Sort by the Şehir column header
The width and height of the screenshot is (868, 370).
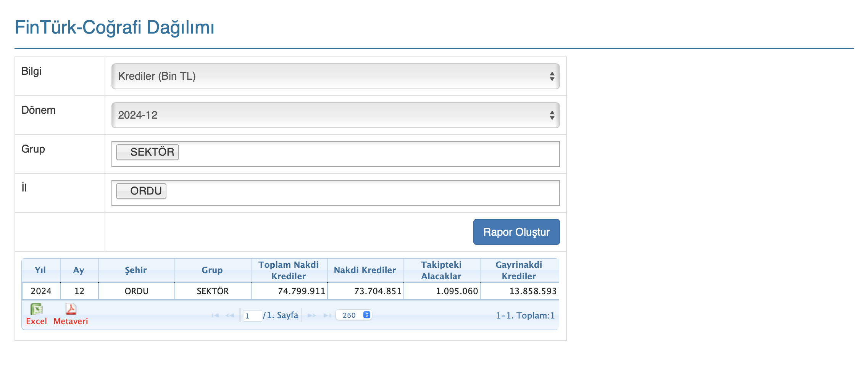click(x=136, y=270)
